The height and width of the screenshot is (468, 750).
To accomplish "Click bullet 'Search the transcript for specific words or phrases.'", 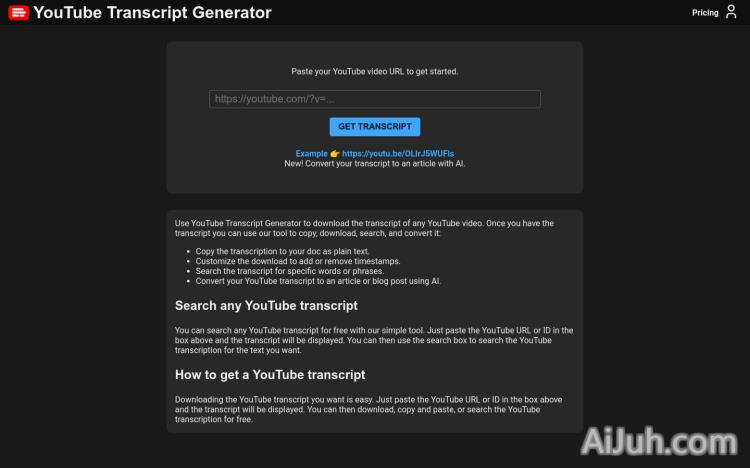I will pyautogui.click(x=289, y=271).
